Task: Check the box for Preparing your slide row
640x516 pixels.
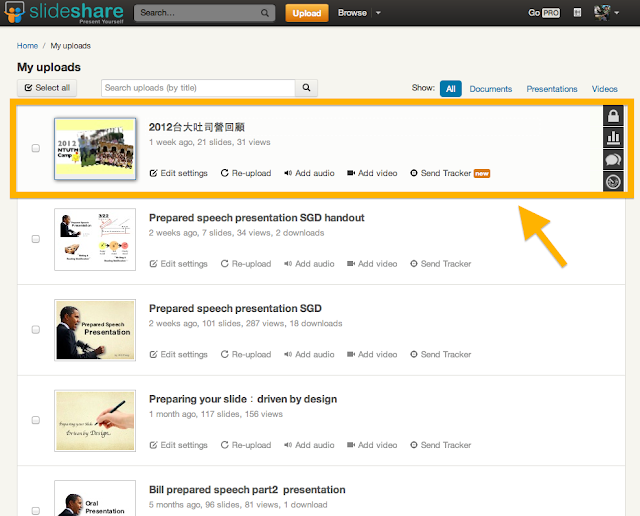Action: [36, 420]
